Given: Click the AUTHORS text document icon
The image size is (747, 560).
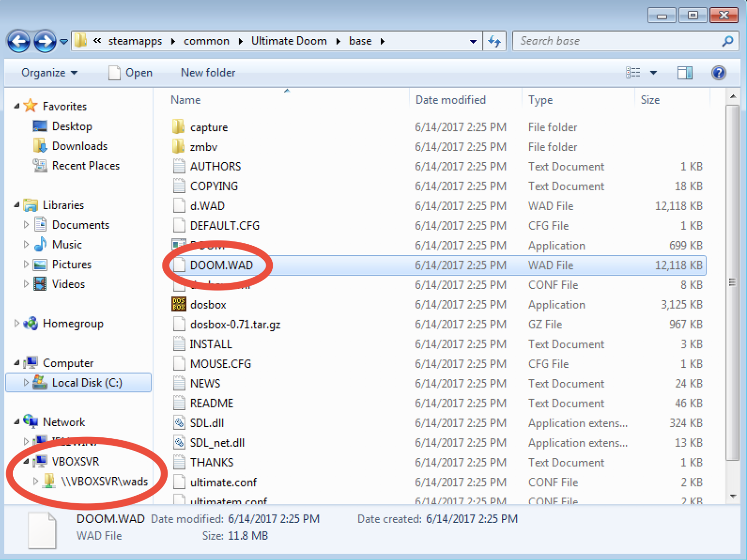Looking at the screenshot, I should [179, 166].
